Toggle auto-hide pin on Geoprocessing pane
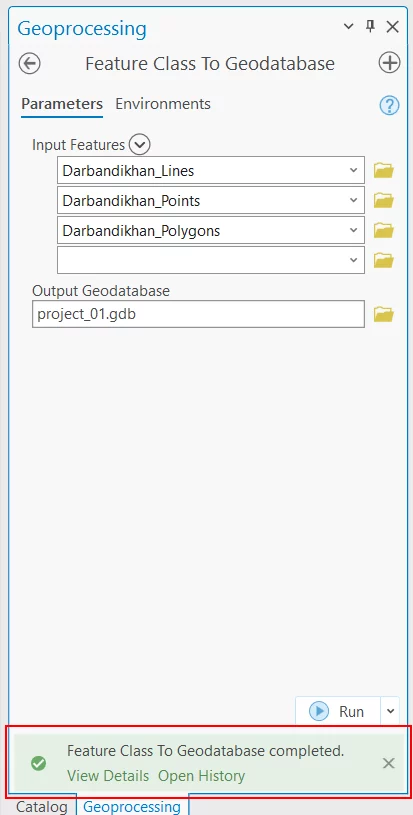413x815 pixels. tap(370, 27)
